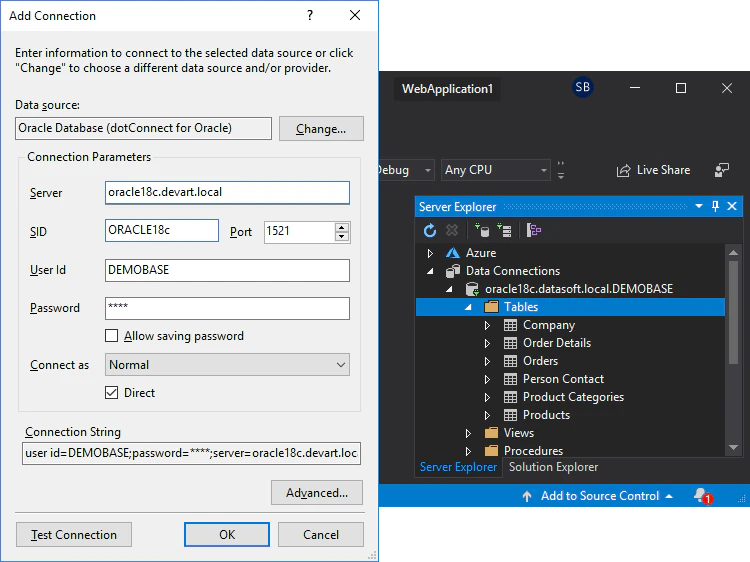Click the Tables folder icon
750x562 pixels.
[x=491, y=307]
